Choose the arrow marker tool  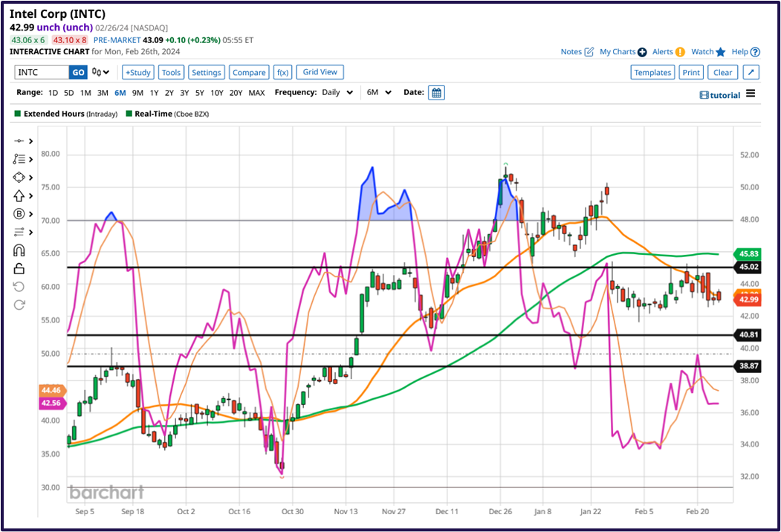(x=19, y=196)
